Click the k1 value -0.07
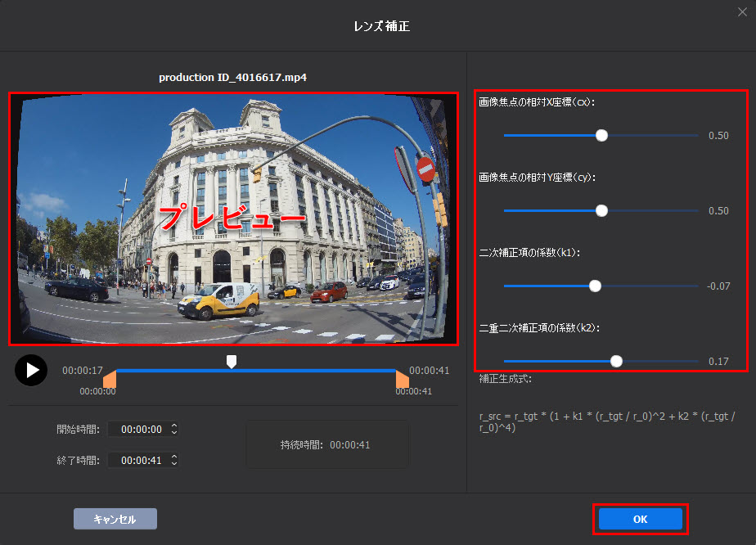The width and height of the screenshot is (756, 545). point(718,286)
